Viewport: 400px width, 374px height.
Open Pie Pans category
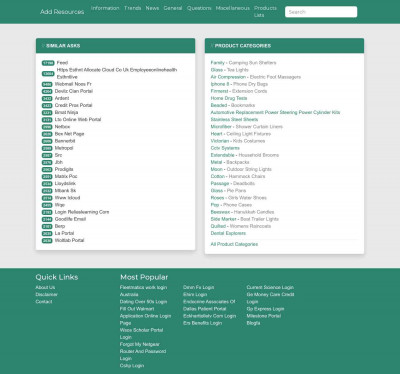[x=236, y=191]
